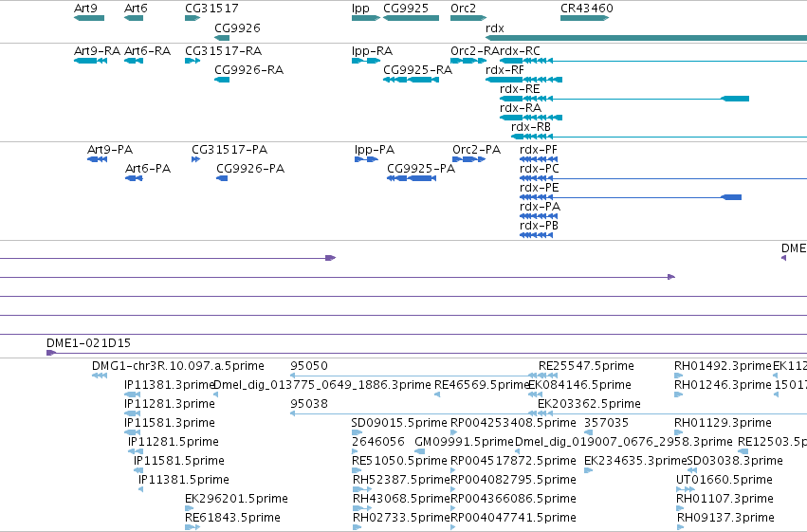Select the CG31517-RA transcript glyph

point(193,61)
